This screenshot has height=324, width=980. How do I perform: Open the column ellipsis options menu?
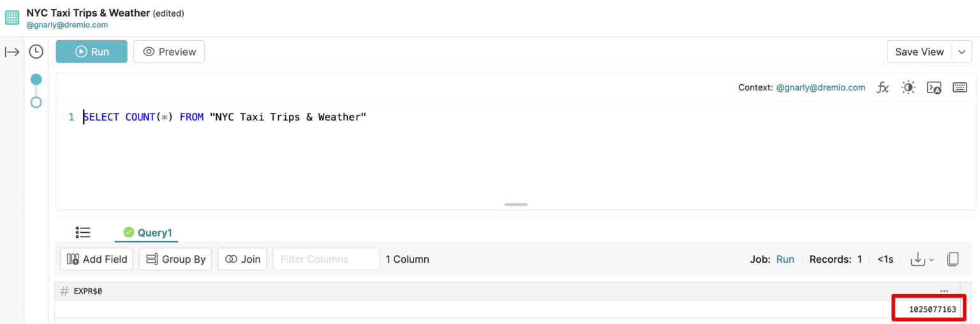[x=944, y=291]
